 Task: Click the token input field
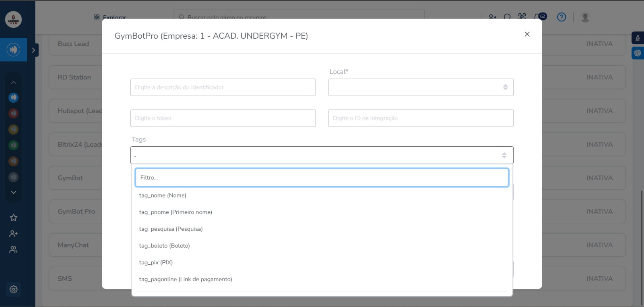pos(223,118)
